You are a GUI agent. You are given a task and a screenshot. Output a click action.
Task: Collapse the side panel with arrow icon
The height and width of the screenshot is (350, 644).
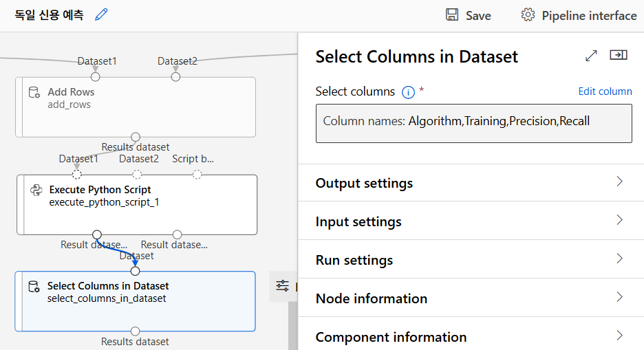619,56
